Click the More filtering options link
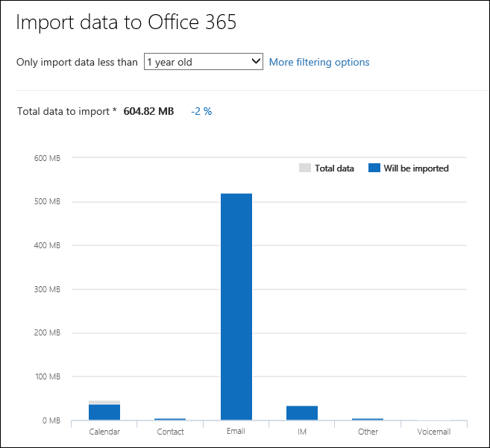 (319, 62)
